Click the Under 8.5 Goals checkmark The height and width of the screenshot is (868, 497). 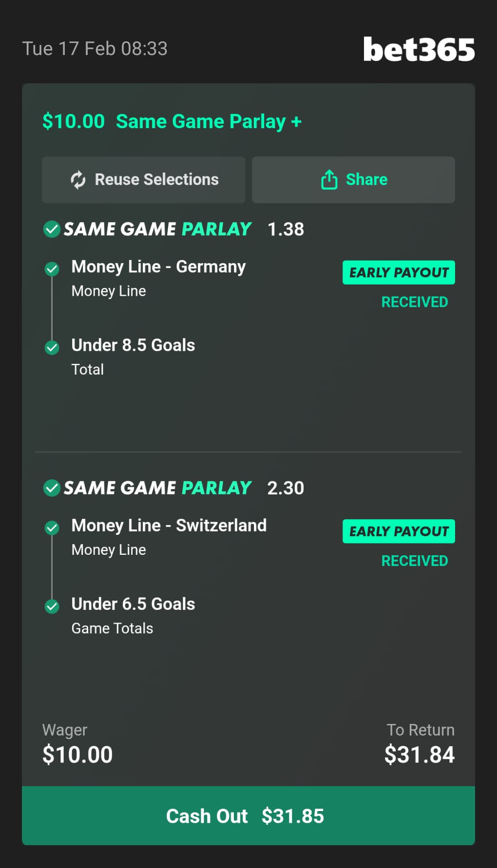52,347
